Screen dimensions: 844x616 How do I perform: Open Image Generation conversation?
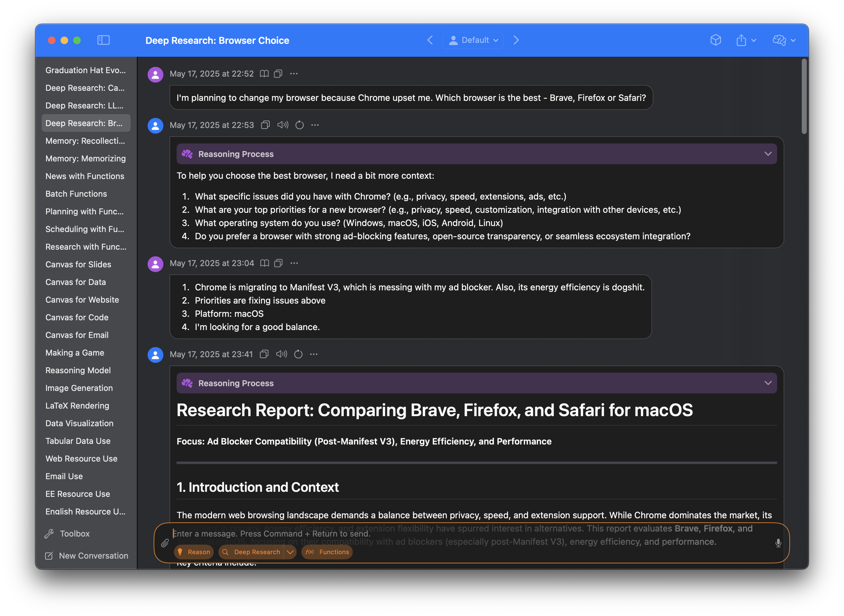tap(86, 388)
